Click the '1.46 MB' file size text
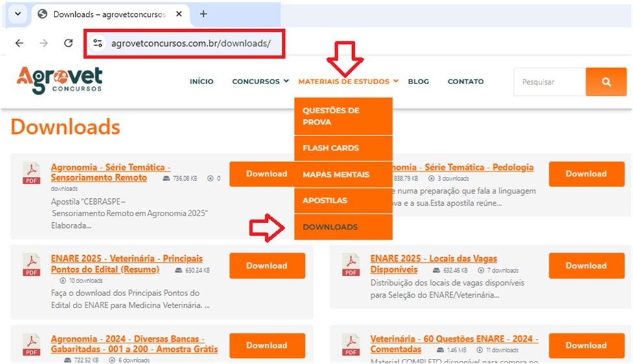Image resolution: width=633 pixels, height=364 pixels. point(457,350)
